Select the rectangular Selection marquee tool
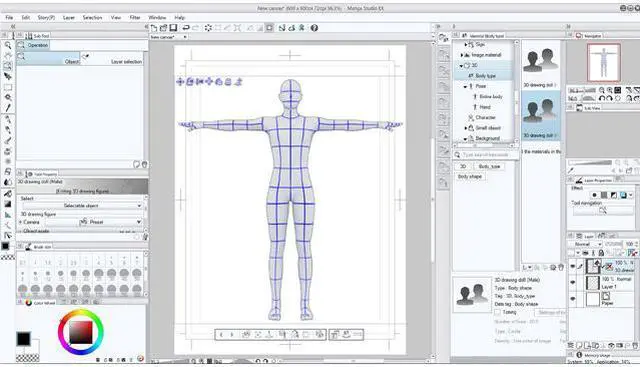The height and width of the screenshot is (367, 640). pos(7,87)
